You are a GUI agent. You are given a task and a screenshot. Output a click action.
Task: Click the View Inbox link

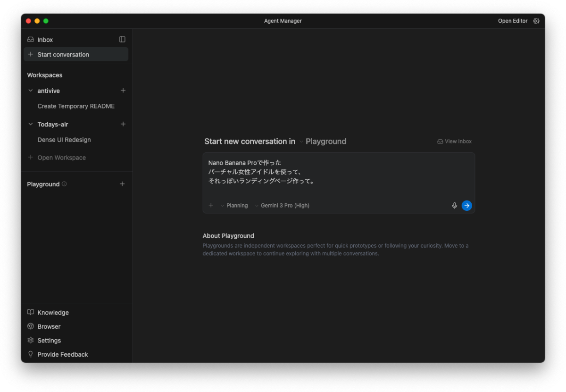click(x=454, y=142)
